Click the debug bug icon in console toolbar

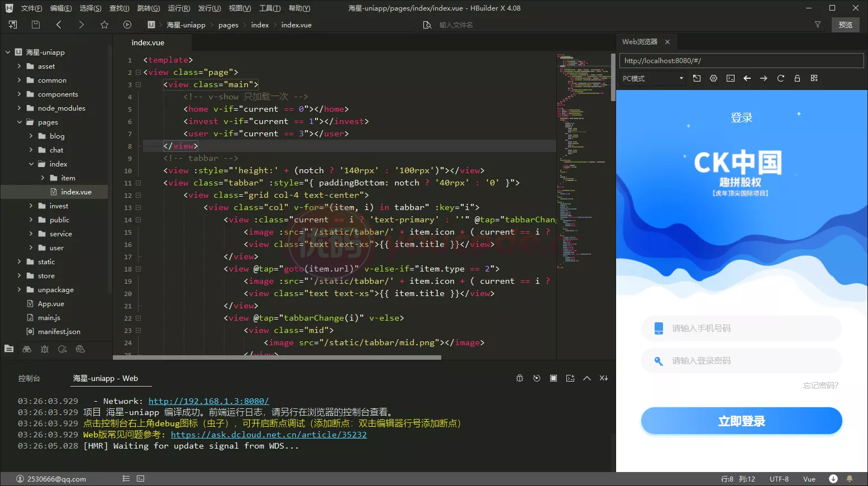[519, 378]
